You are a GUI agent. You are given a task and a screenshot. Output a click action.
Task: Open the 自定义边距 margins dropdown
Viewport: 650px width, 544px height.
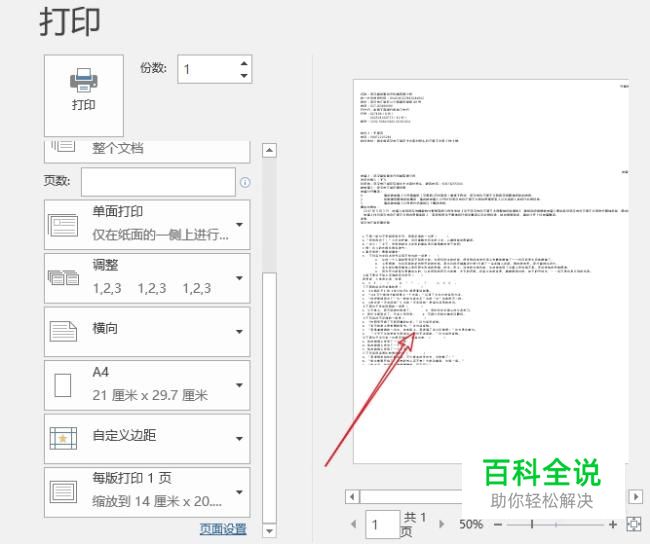point(147,439)
